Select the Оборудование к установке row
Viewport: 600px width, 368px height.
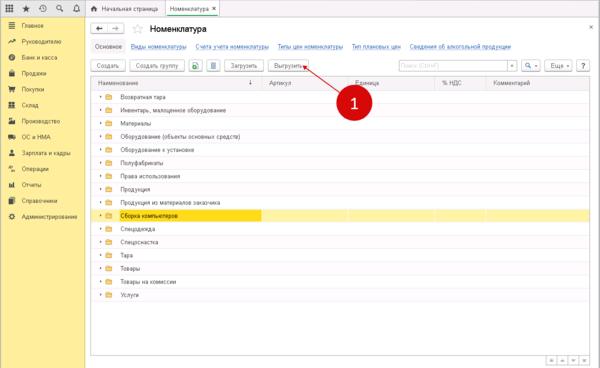point(340,150)
